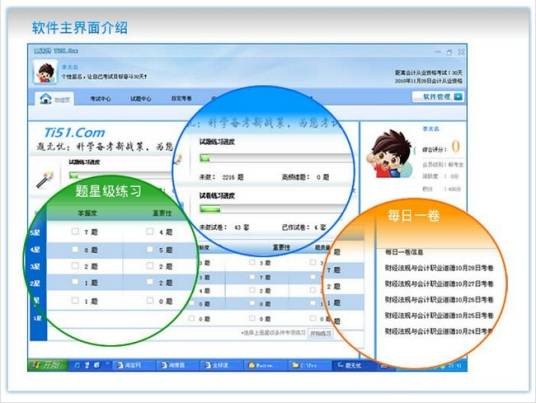Open the daily paper dated 10月29日
Image resolution: width=536 pixels, height=403 pixels.
(439, 268)
